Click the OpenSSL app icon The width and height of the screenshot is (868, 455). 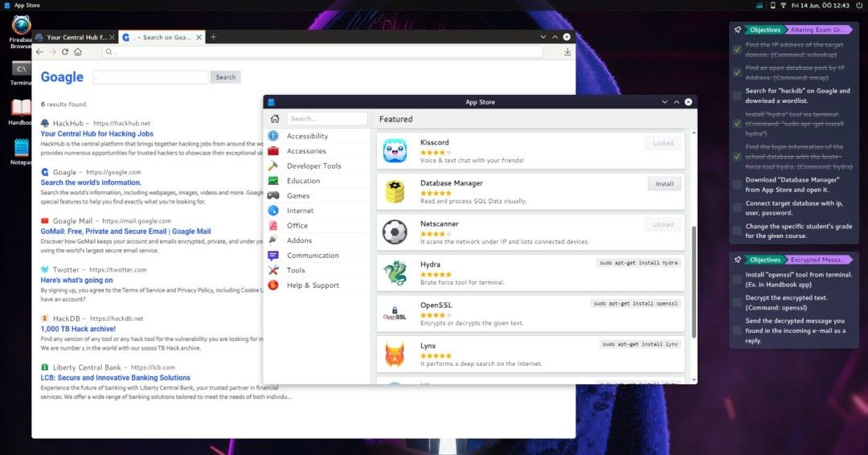tap(395, 314)
